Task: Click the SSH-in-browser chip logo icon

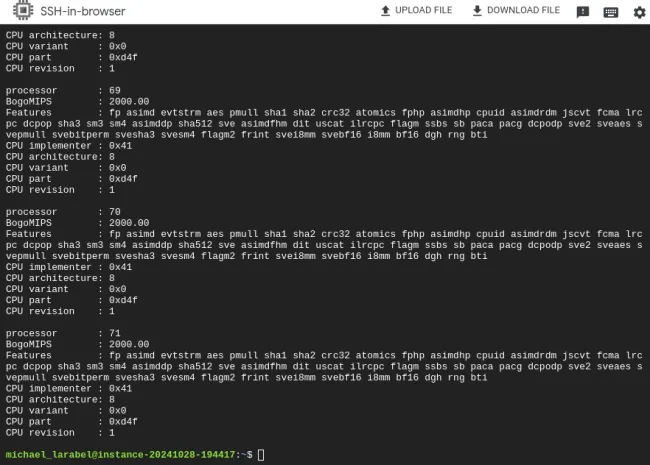Action: 23,10
